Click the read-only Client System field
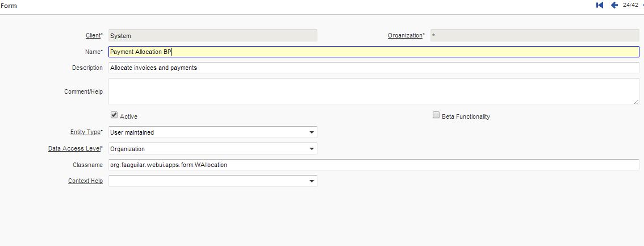This screenshot has width=644, height=246. 212,36
